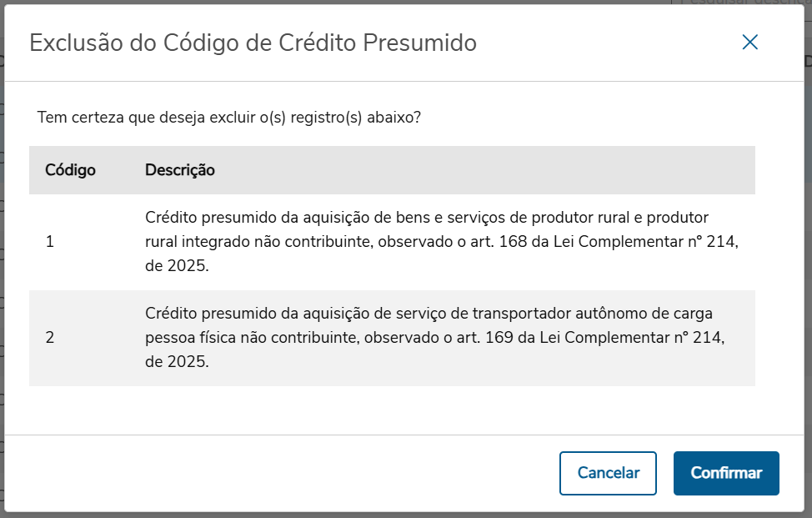Confirm deletion with the Confirmar button
Image resolution: width=812 pixels, height=518 pixels.
(x=725, y=473)
